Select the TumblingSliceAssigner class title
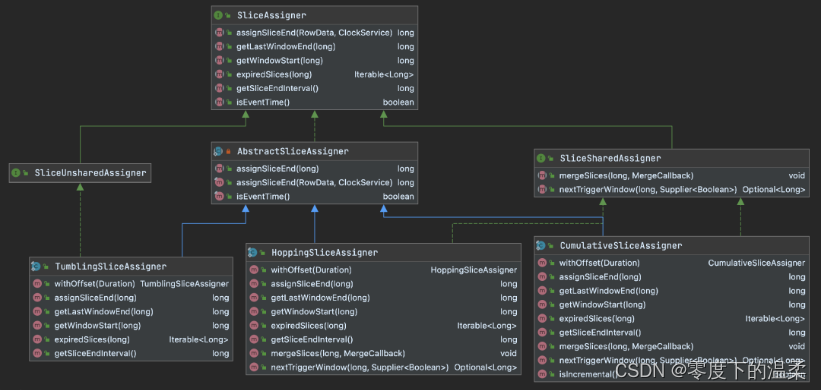 point(111,266)
